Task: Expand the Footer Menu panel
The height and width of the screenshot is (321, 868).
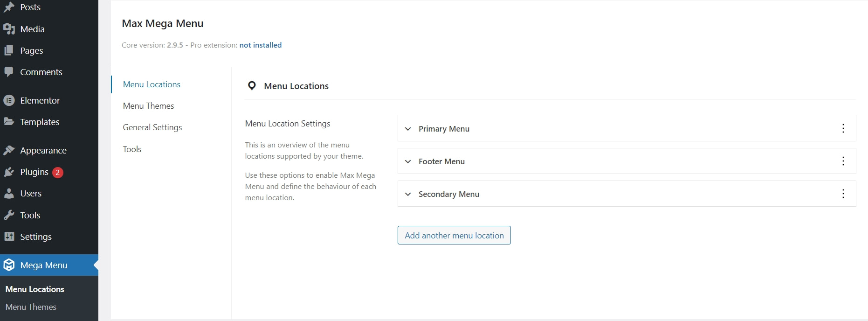Action: (x=408, y=161)
